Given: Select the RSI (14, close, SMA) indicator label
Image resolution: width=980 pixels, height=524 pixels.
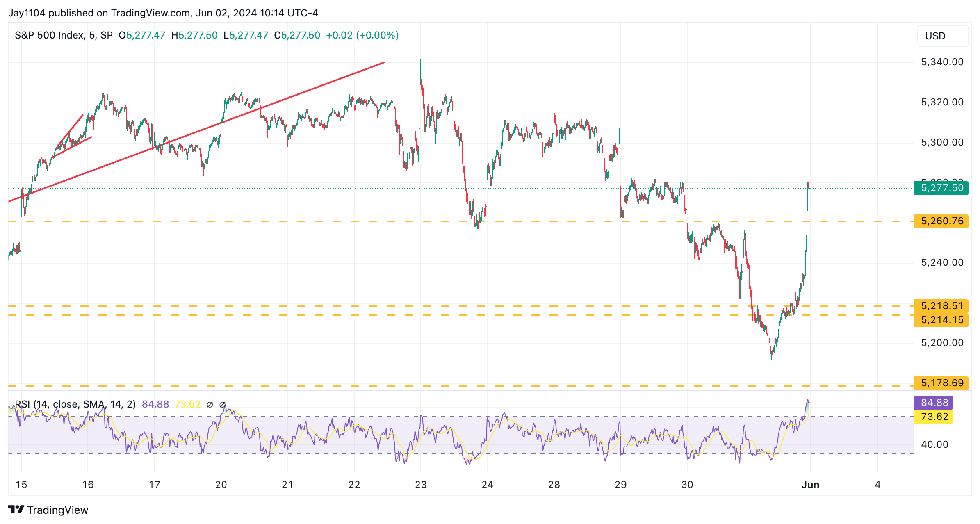Looking at the screenshot, I should coord(75,404).
